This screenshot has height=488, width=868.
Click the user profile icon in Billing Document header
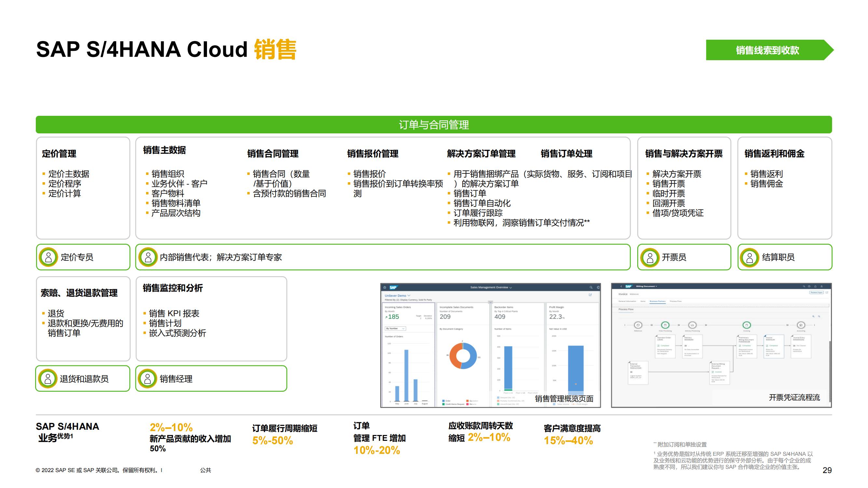[821, 286]
